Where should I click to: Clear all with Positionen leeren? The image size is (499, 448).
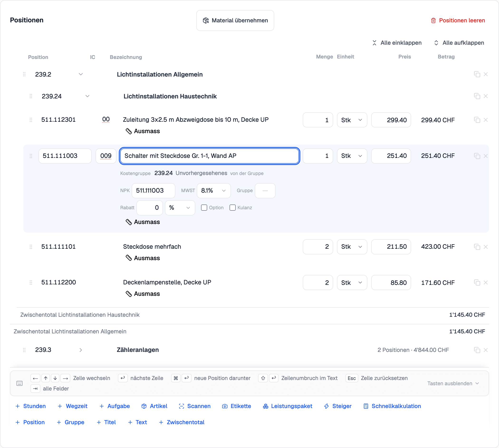coord(458,20)
